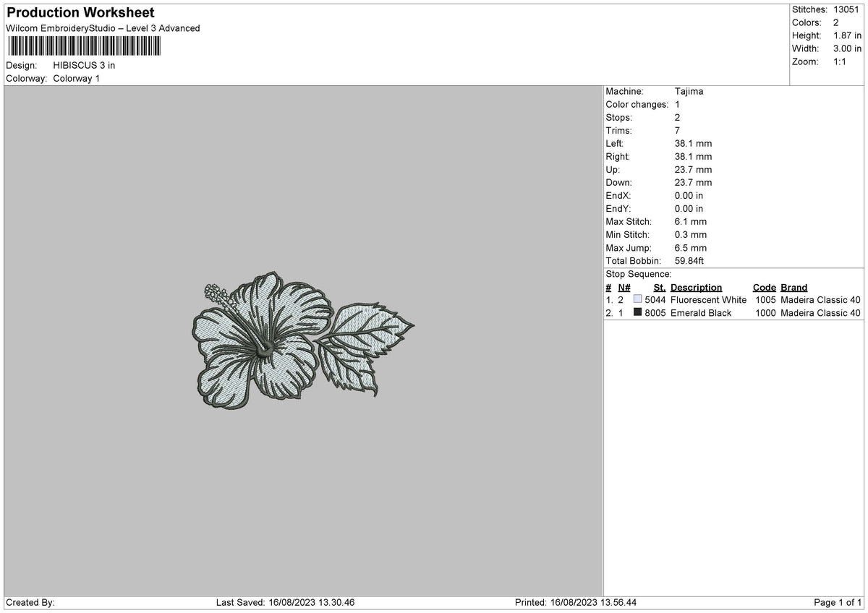868x613 pixels.
Task: Click the barcode under the software name
Action: (84, 47)
